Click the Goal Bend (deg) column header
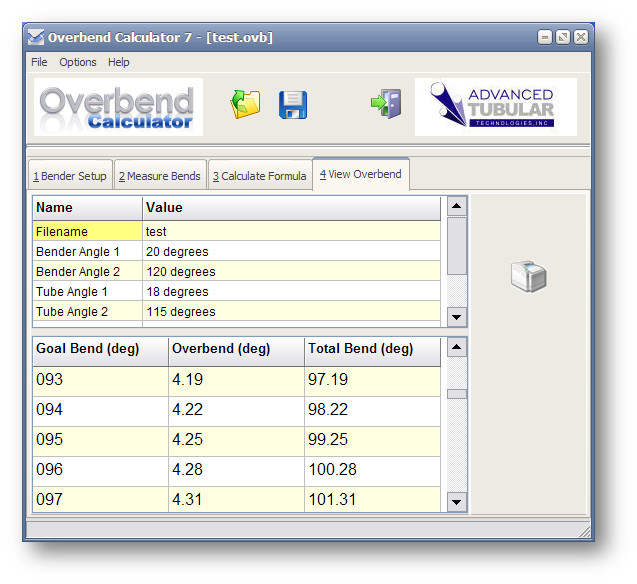The height and width of the screenshot is (584, 637). pyautogui.click(x=100, y=351)
